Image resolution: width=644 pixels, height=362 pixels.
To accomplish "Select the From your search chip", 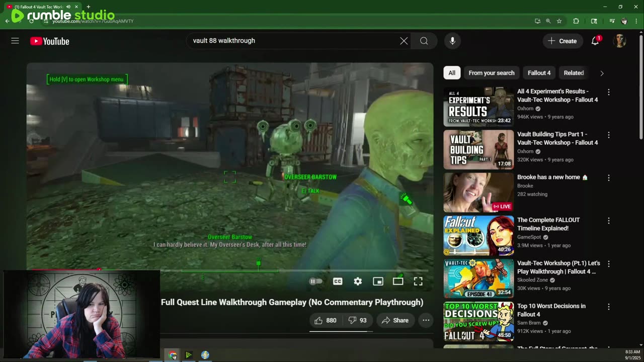I will [492, 73].
